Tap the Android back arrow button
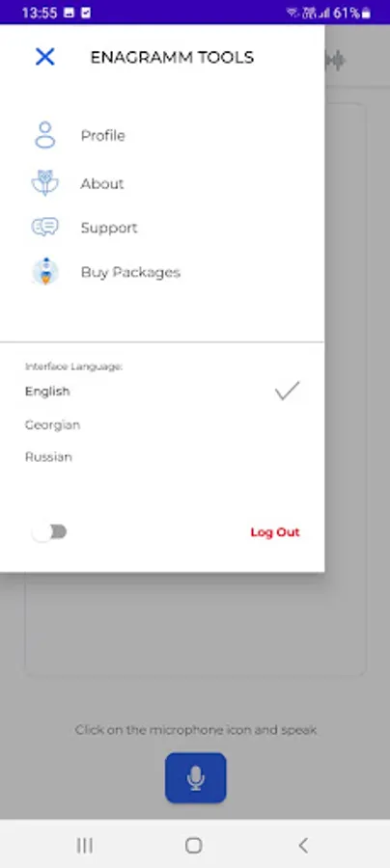 click(303, 845)
